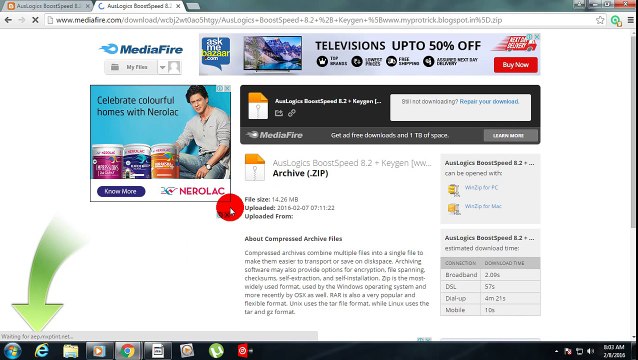Viewport: 638px width, 360px height.
Task: Select the active MediaFire download tab
Action: (139, 6)
